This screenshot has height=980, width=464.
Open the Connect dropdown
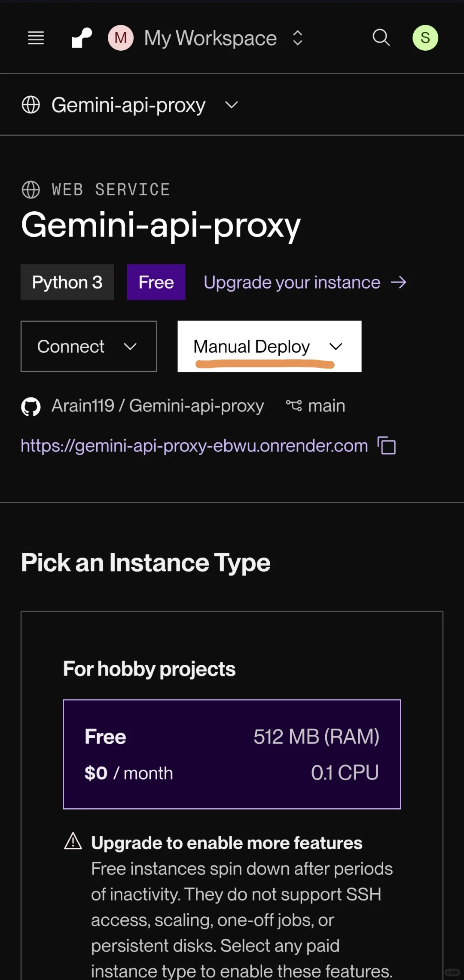point(89,347)
